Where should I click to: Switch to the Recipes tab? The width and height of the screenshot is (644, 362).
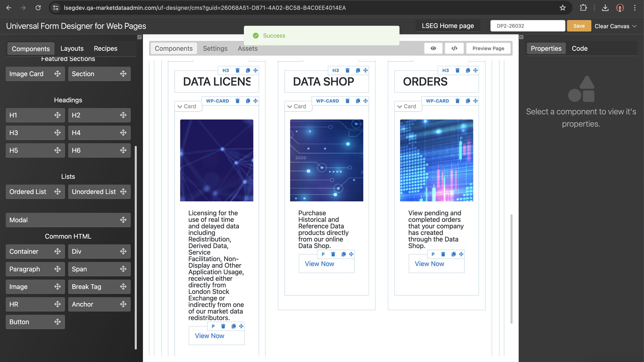click(105, 48)
